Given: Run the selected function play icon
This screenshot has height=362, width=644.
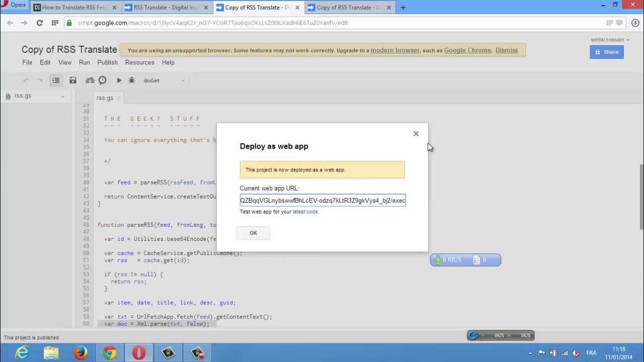Looking at the screenshot, I should (x=119, y=80).
